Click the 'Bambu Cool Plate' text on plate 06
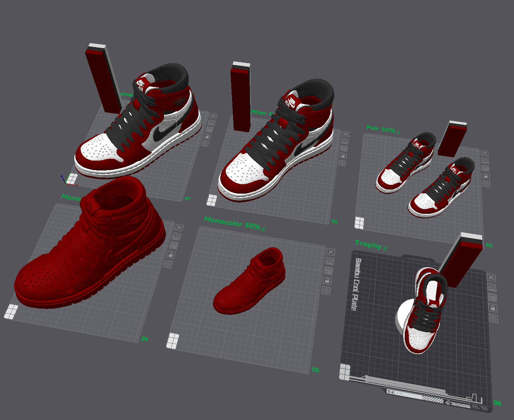This screenshot has height=420, width=514. (356, 284)
